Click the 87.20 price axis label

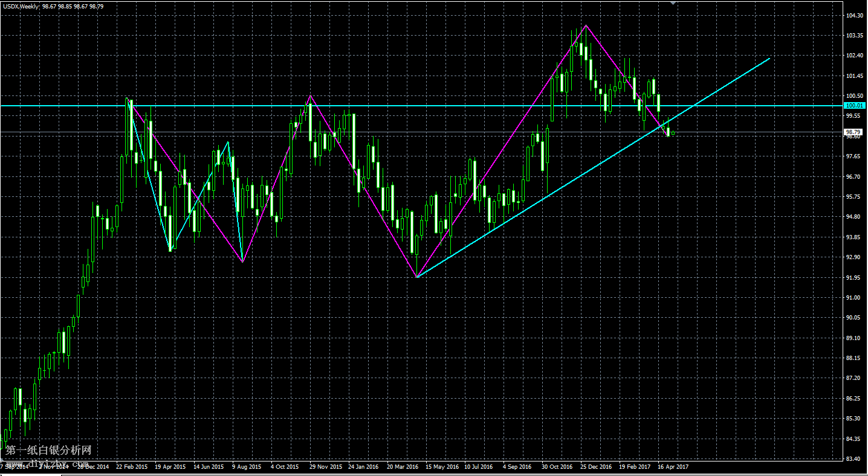click(853, 378)
